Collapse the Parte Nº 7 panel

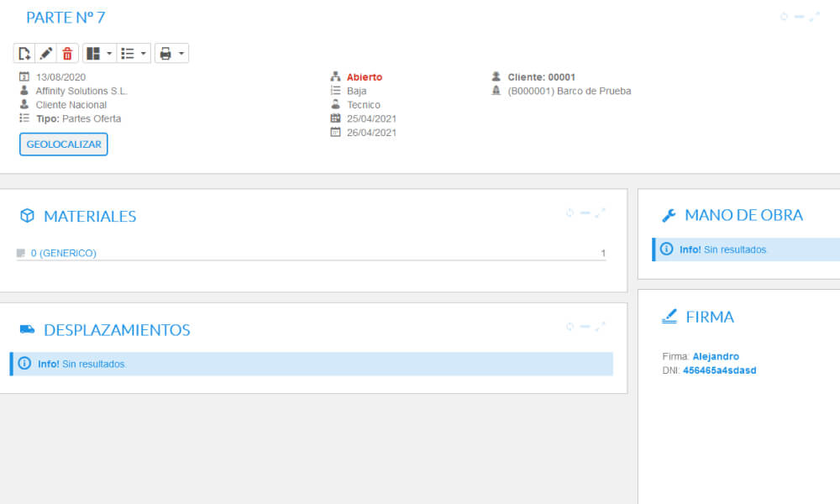click(800, 17)
